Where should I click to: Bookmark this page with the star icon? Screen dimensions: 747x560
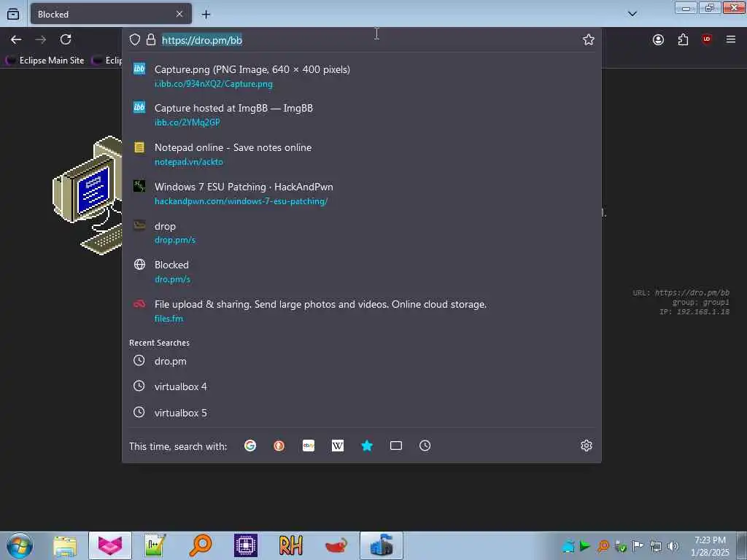click(x=589, y=39)
